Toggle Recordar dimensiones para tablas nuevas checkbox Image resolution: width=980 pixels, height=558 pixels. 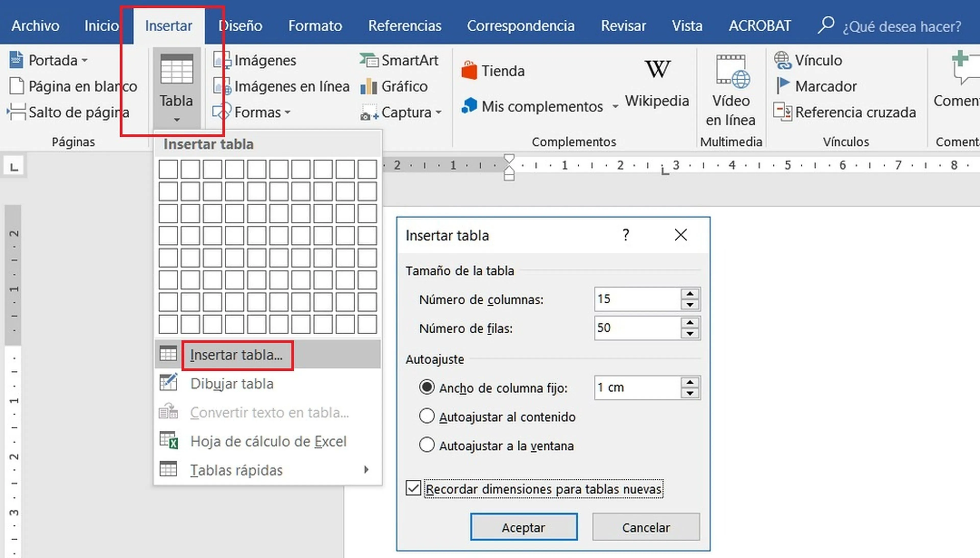(x=413, y=488)
